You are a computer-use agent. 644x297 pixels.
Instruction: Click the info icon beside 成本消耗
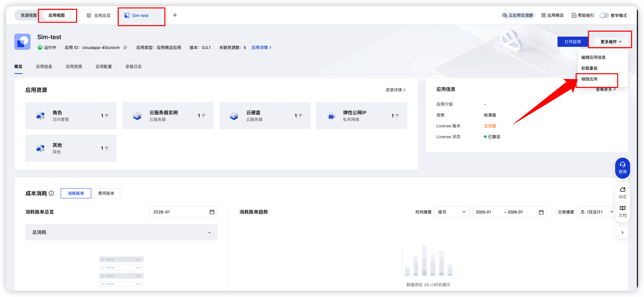pyautogui.click(x=51, y=193)
